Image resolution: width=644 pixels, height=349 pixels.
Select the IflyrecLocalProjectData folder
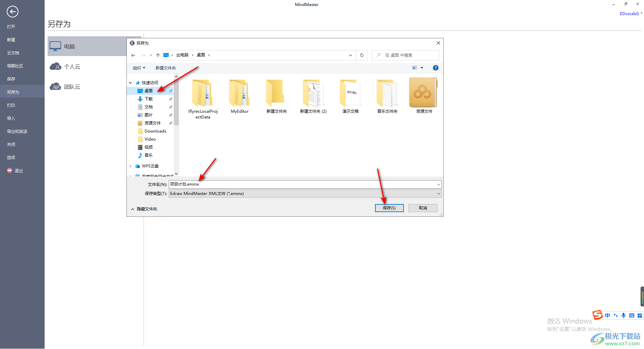pyautogui.click(x=203, y=99)
